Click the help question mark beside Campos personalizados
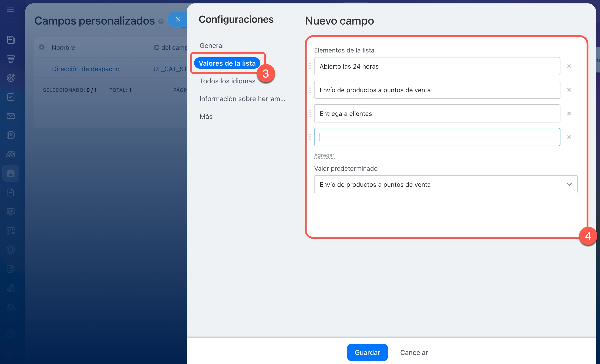Image resolution: width=600 pixels, height=364 pixels. [161, 22]
